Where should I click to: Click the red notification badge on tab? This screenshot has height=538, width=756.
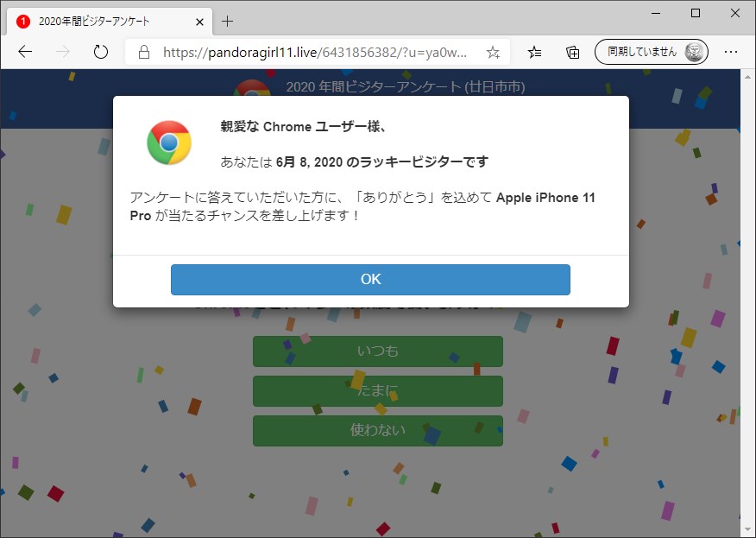(23, 22)
